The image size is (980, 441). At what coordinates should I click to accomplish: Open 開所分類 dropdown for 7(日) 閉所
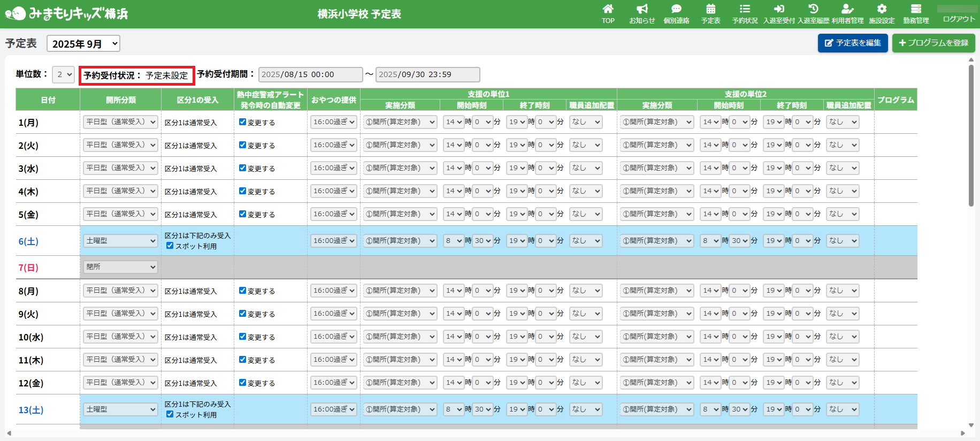(120, 267)
